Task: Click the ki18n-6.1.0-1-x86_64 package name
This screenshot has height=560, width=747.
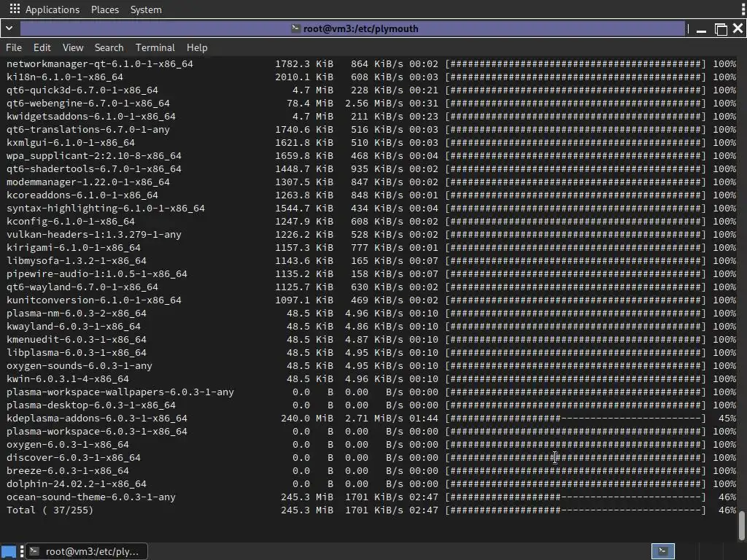Action: click(x=65, y=77)
